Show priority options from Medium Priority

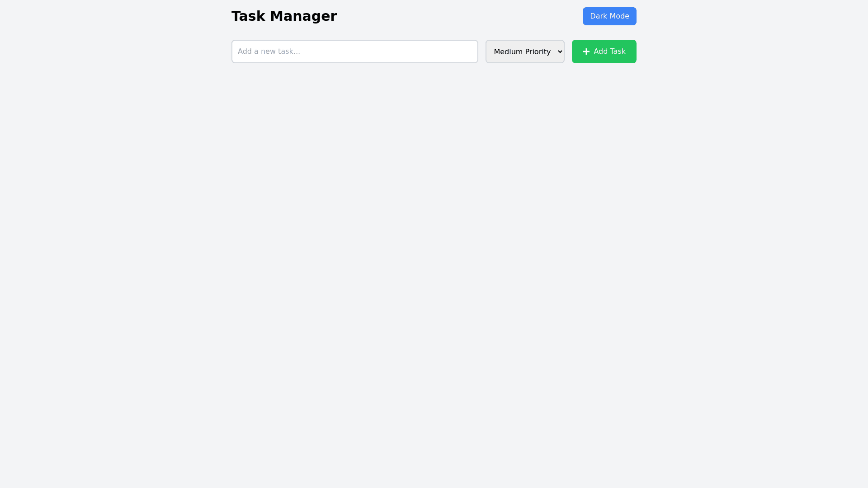tap(525, 52)
